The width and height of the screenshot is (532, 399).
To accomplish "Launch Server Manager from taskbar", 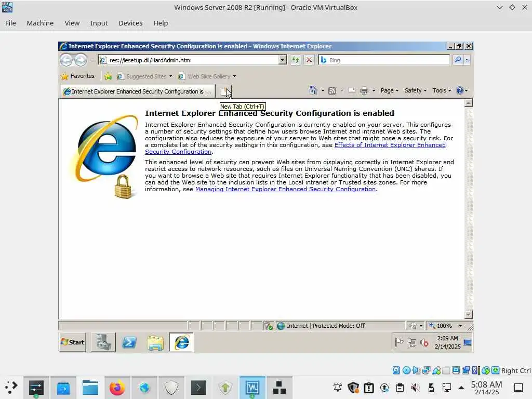I will pos(103,342).
